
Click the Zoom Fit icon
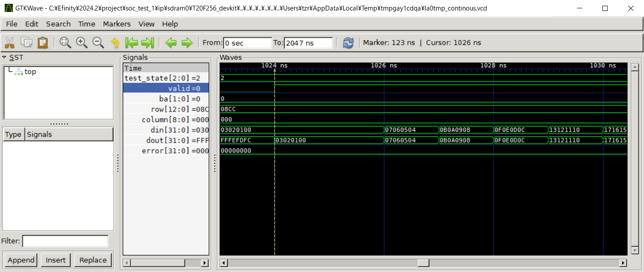tap(65, 42)
